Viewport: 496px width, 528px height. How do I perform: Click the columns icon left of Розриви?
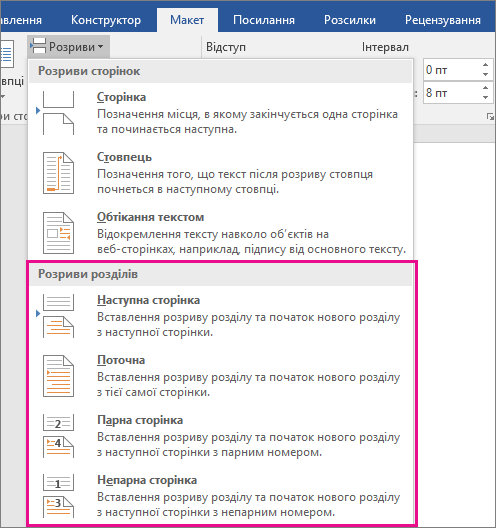click(7, 54)
